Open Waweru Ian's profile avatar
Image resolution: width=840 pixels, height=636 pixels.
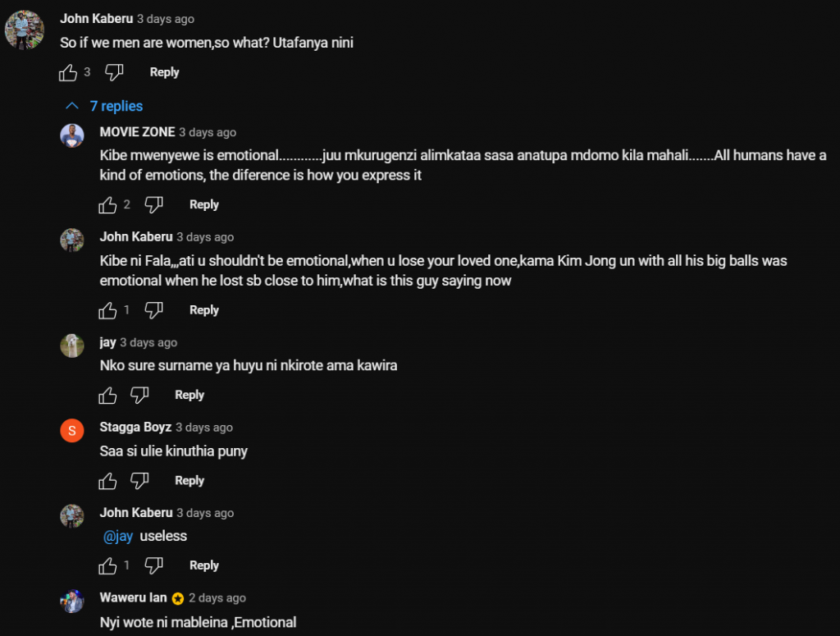tap(72, 602)
